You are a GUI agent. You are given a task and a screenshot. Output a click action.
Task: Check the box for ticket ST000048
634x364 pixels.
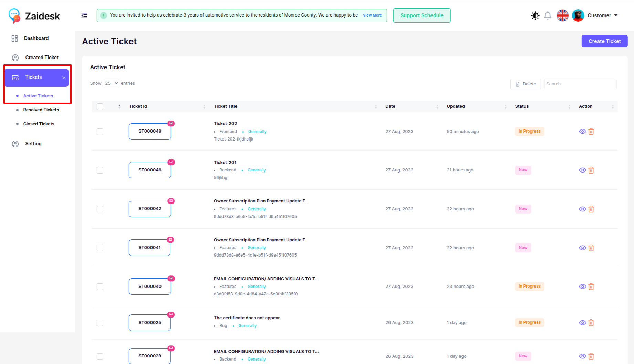pyautogui.click(x=100, y=132)
